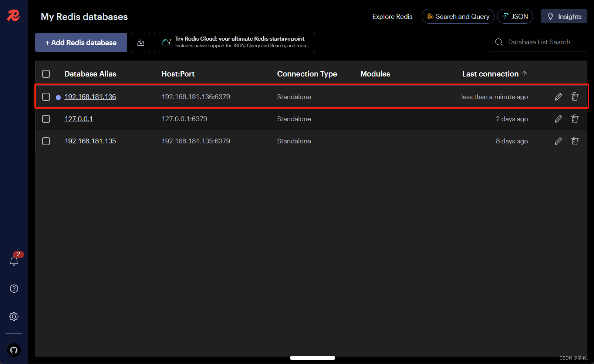Sort by Database Alias column header

coord(90,74)
